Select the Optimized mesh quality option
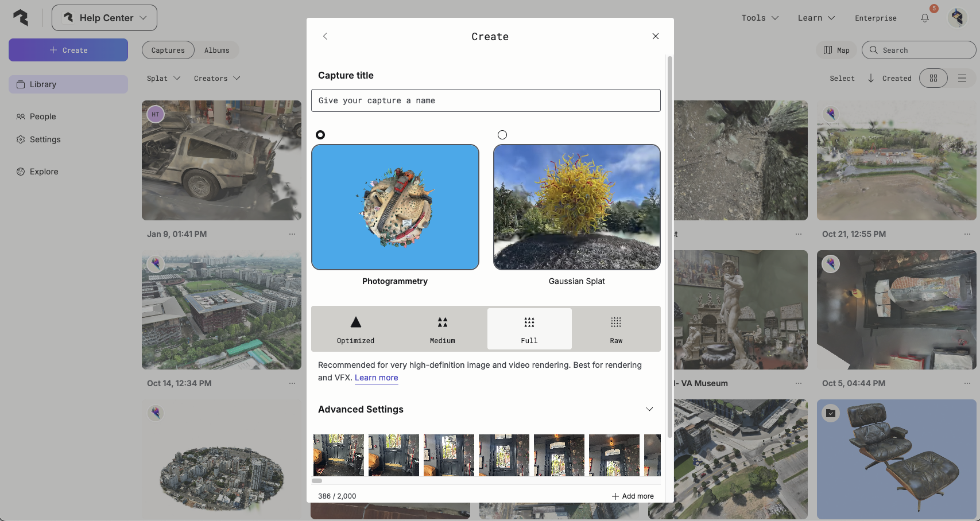This screenshot has width=980, height=521. click(x=355, y=329)
